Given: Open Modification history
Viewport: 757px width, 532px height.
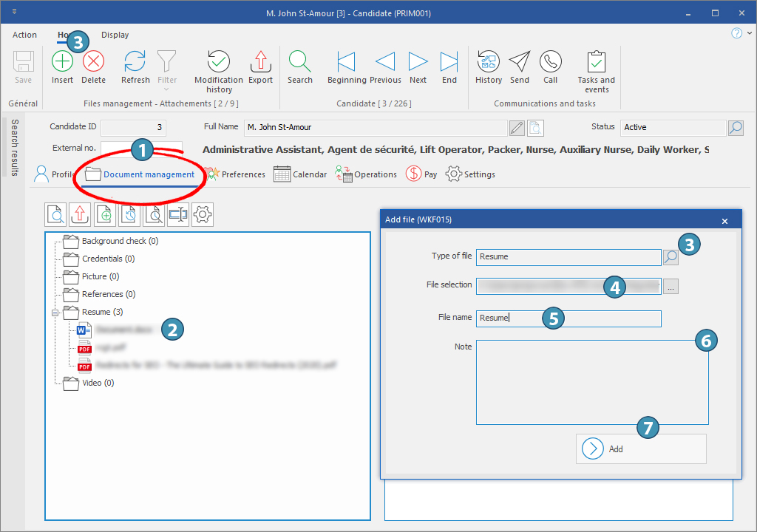Looking at the screenshot, I should pos(218,62).
